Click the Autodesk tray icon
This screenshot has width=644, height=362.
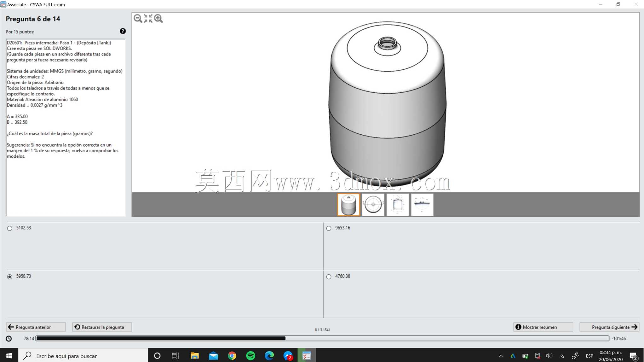point(513,356)
